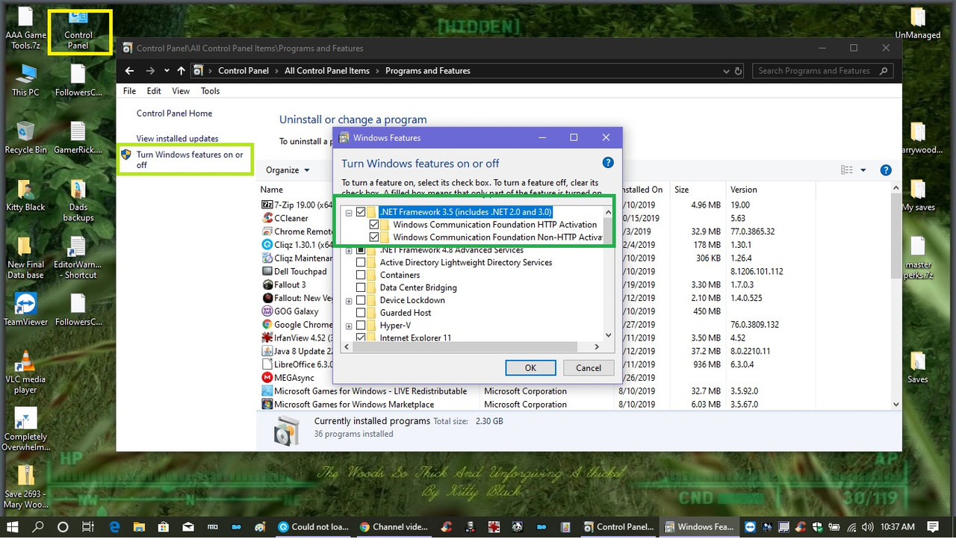Click OK in Windows Features dialog
This screenshot has height=560, width=956.
point(530,367)
